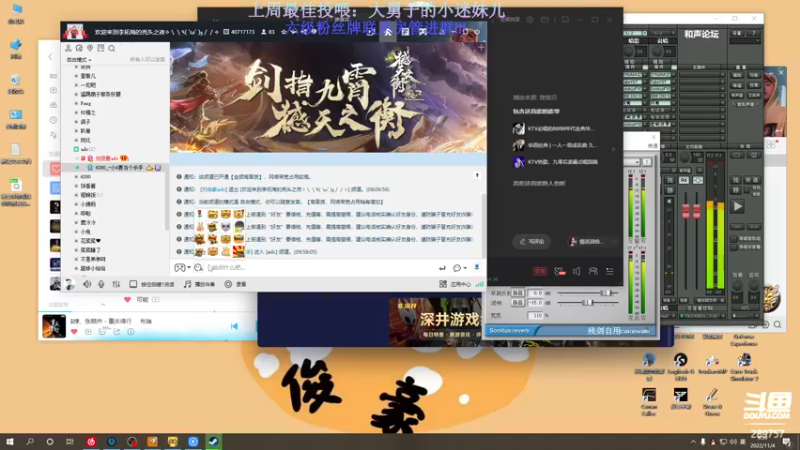Open playlist KTV必唱的8090年代金典

[x=554, y=129]
